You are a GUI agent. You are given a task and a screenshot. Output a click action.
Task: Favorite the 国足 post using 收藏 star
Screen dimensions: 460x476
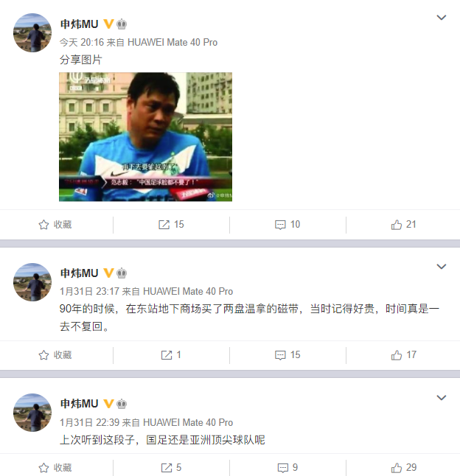coord(55,467)
